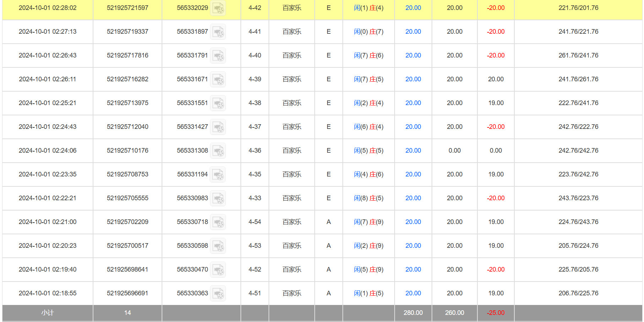Click the 小计 subtotal row label
This screenshot has height=322, width=644.
click(x=47, y=313)
